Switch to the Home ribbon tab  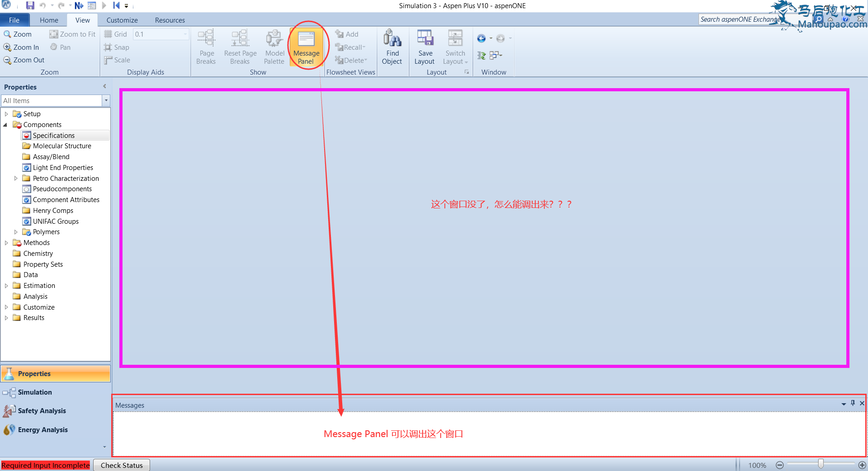[x=49, y=20]
